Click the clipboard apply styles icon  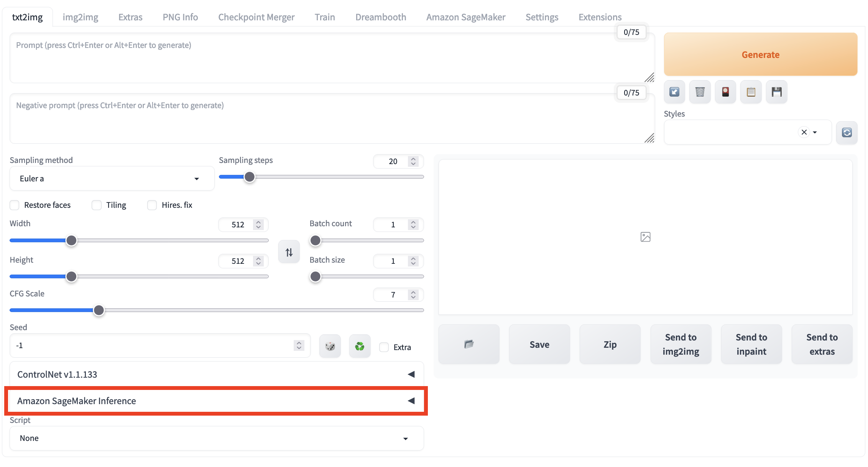751,92
